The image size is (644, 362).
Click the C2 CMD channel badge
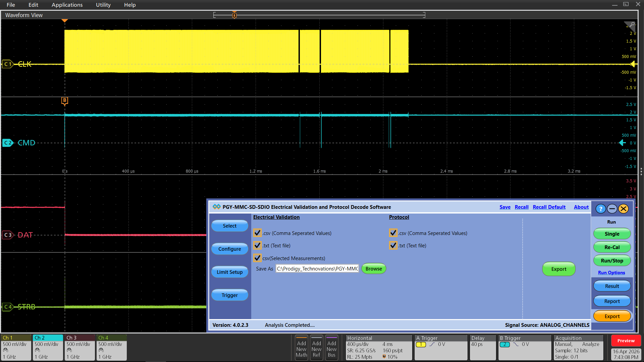7,143
